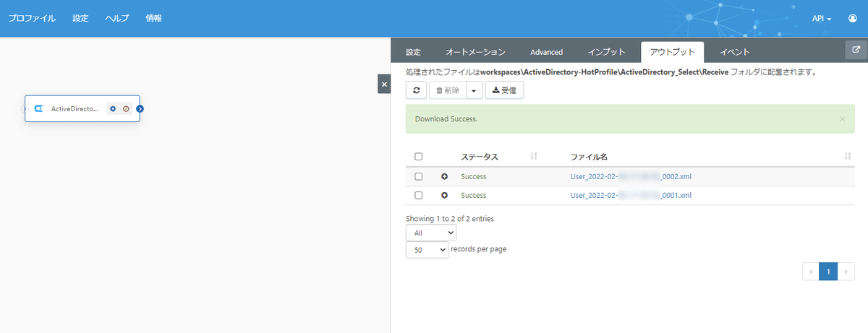Click the 受信 receive button
This screenshot has height=333, width=868.
pos(504,90)
